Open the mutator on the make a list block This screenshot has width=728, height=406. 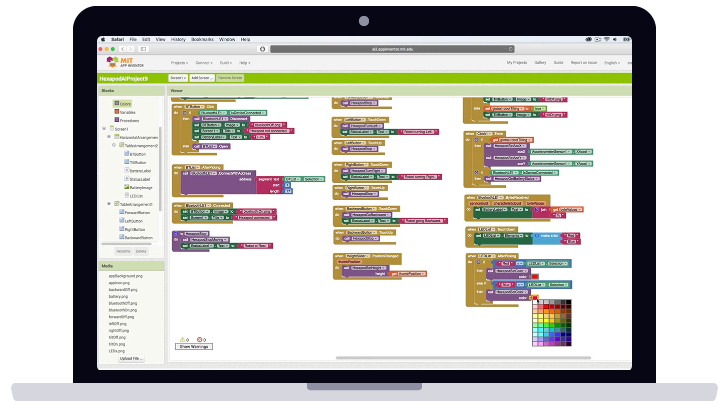coord(537,236)
